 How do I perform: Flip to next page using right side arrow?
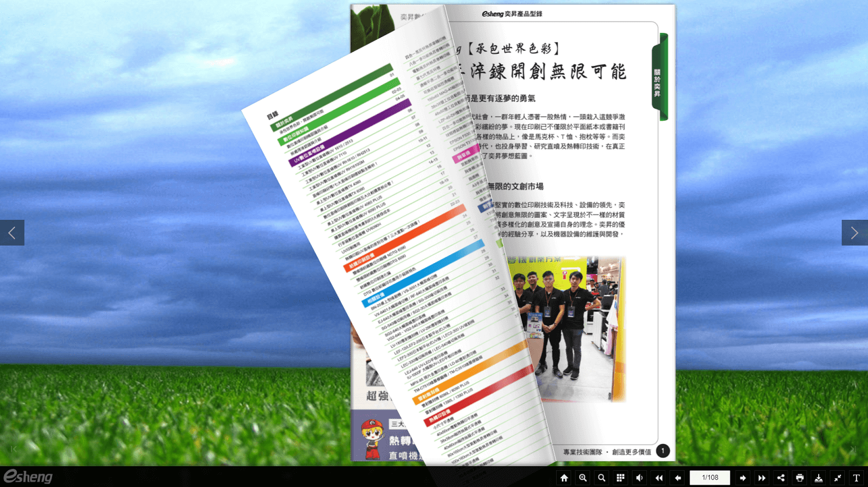[x=855, y=233]
